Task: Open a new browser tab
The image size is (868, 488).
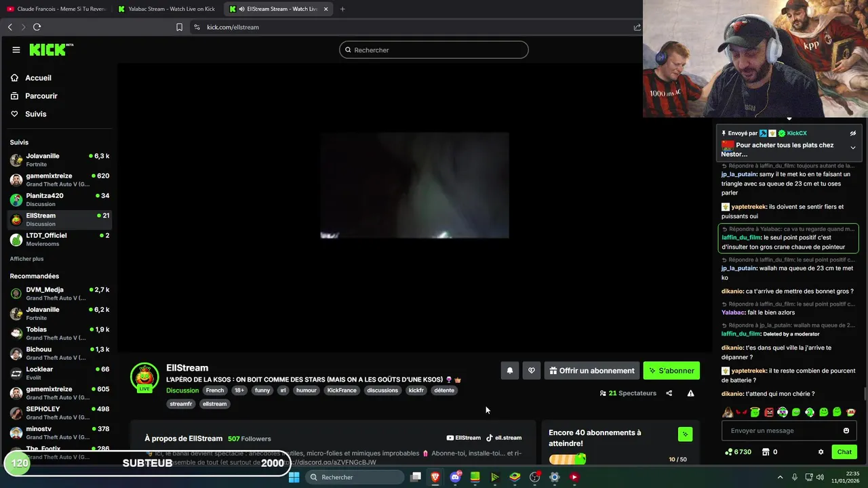Action: [342, 9]
